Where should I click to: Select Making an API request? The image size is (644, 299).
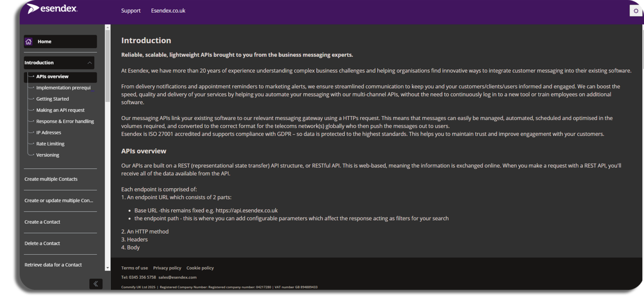pyautogui.click(x=60, y=110)
